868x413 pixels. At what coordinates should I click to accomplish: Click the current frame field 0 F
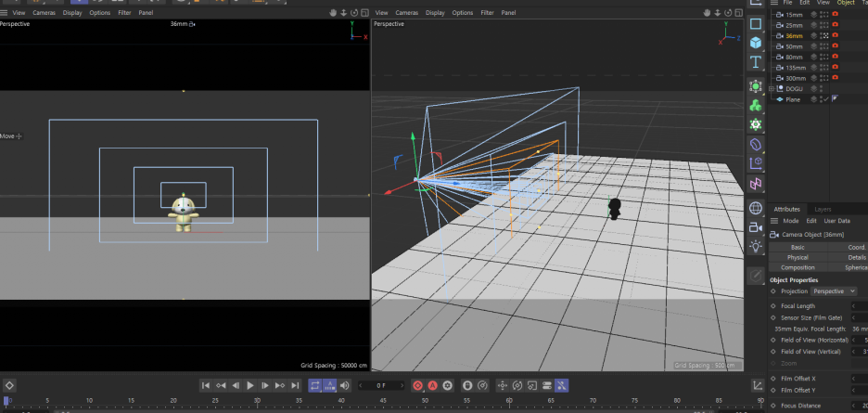coord(381,385)
